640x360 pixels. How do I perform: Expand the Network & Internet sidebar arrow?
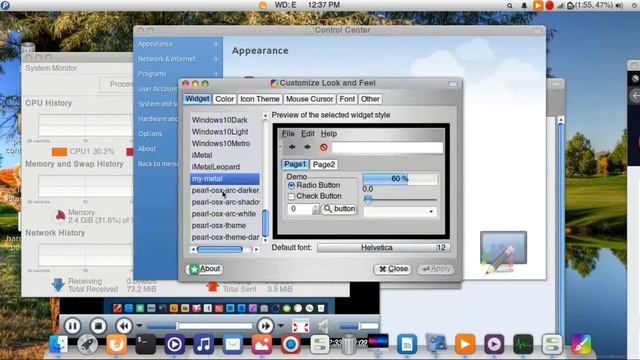pos(216,59)
